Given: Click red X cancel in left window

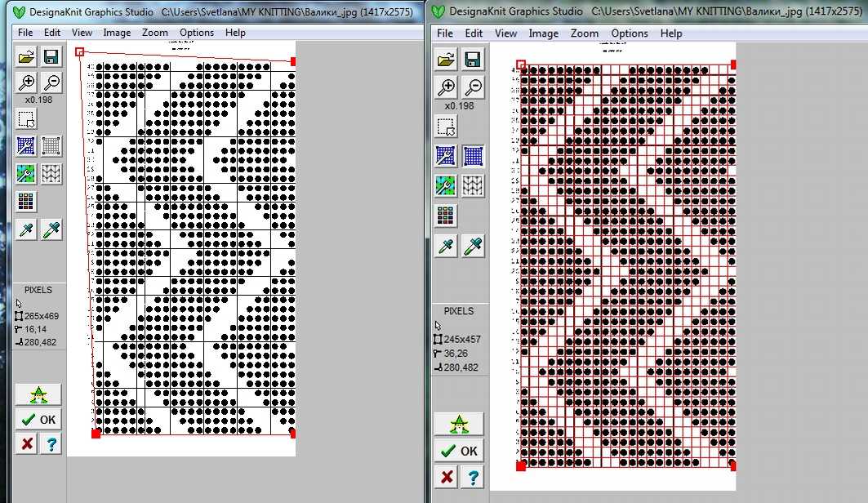Looking at the screenshot, I should coord(27,443).
